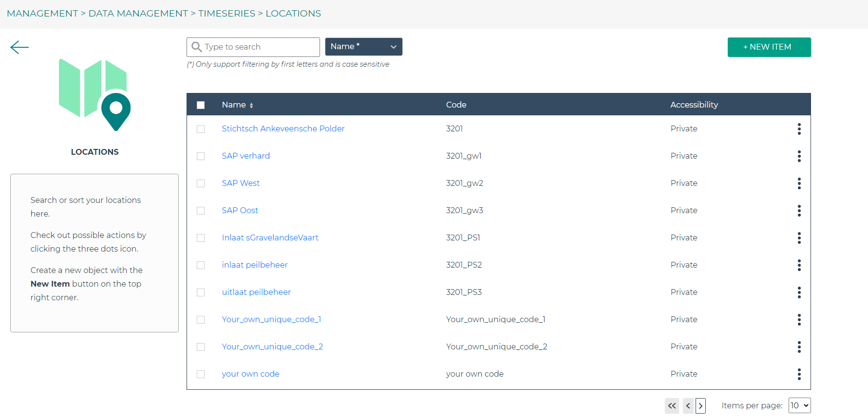868x419 pixels.
Task: Open Your_own_unique_code_2 name link
Action: 272,346
